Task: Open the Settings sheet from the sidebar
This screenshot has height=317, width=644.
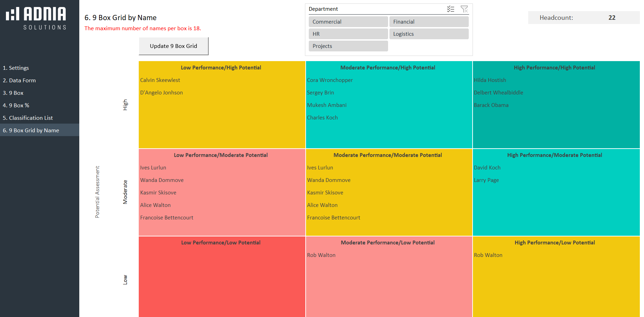Action: (x=16, y=68)
